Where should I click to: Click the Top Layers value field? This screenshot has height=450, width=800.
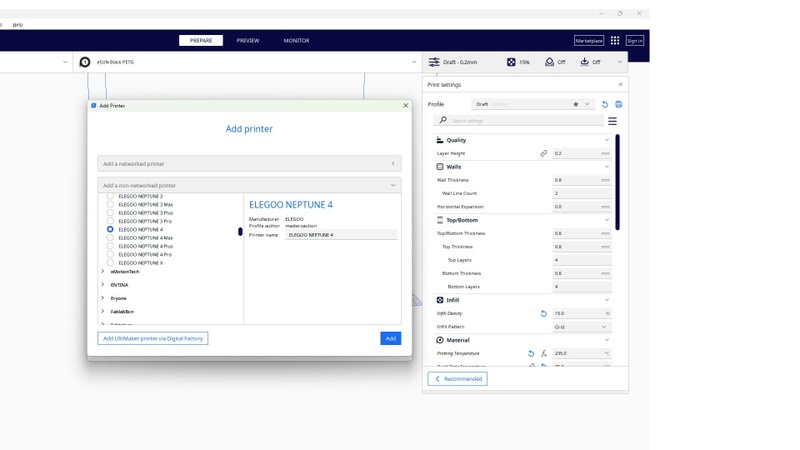[582, 260]
